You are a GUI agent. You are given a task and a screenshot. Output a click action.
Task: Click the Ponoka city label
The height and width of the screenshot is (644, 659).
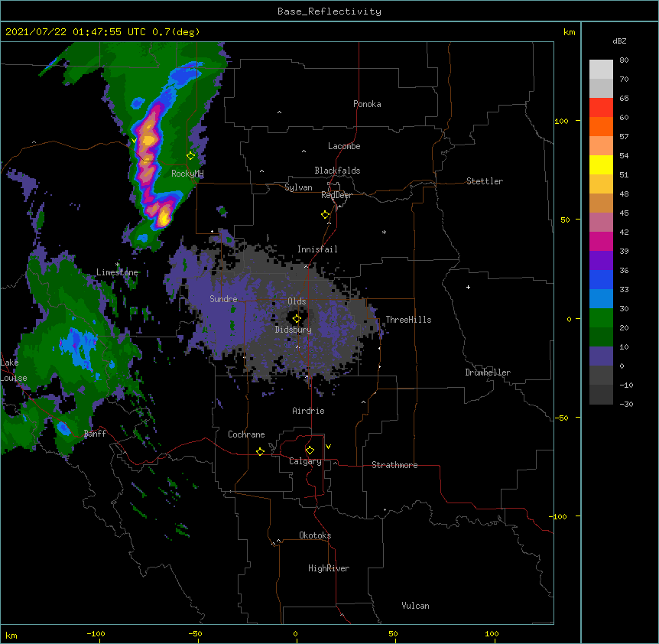click(367, 104)
